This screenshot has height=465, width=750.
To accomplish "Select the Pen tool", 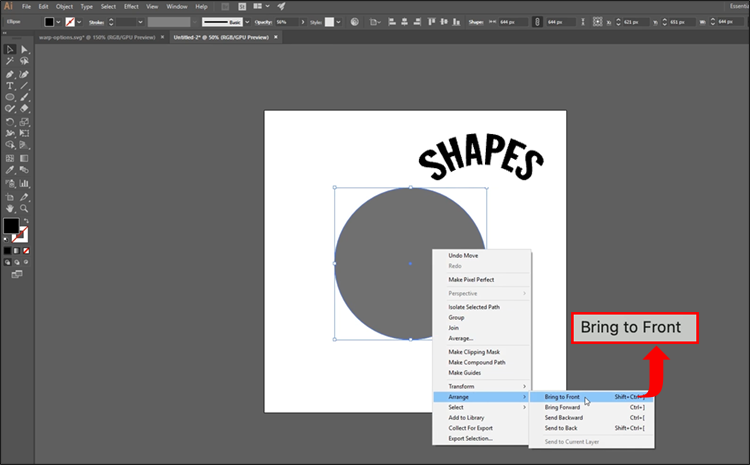I will point(9,74).
